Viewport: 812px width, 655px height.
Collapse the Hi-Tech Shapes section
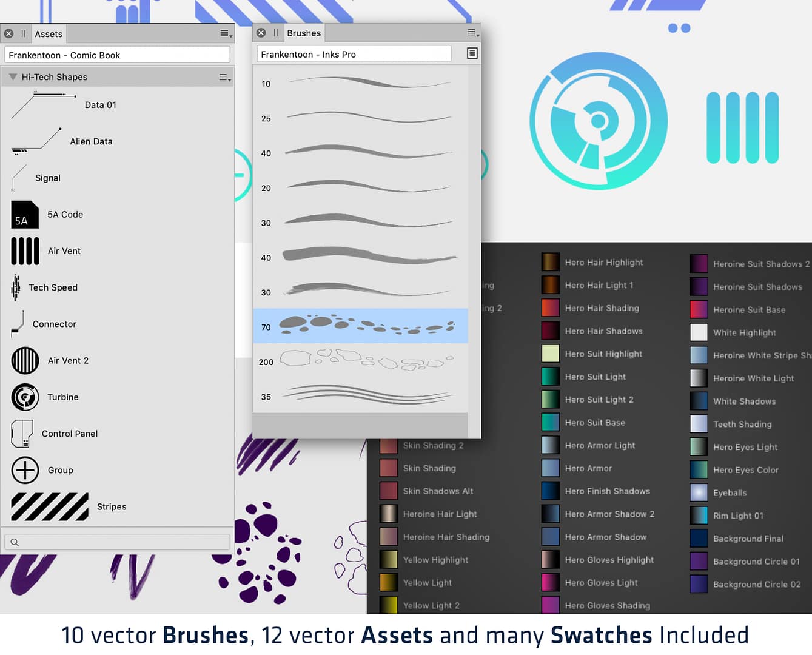pos(13,76)
